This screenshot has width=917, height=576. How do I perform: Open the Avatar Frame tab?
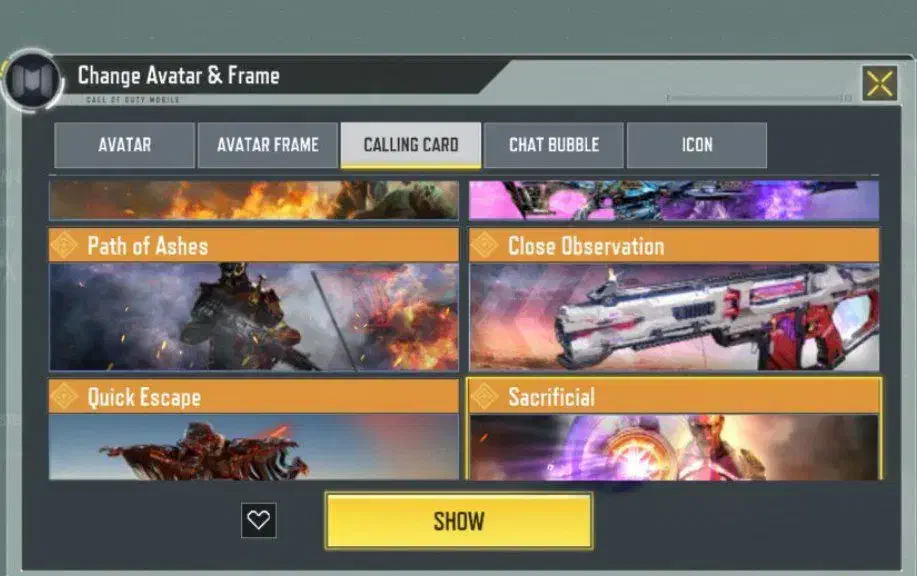[268, 145]
